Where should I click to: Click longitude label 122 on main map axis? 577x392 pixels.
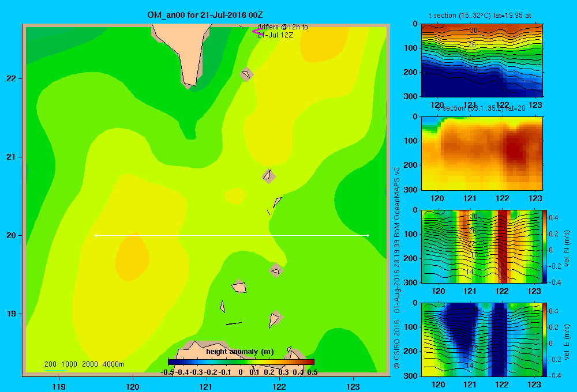point(279,386)
